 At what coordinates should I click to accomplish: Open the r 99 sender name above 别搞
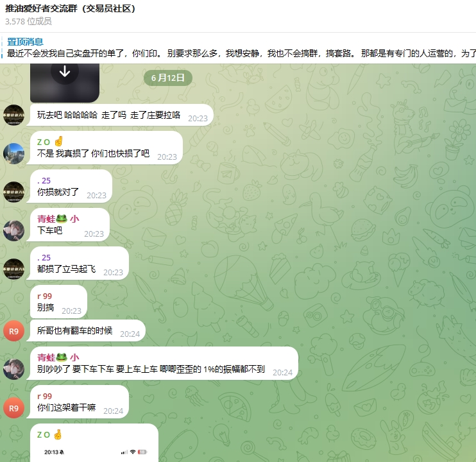pos(44,296)
